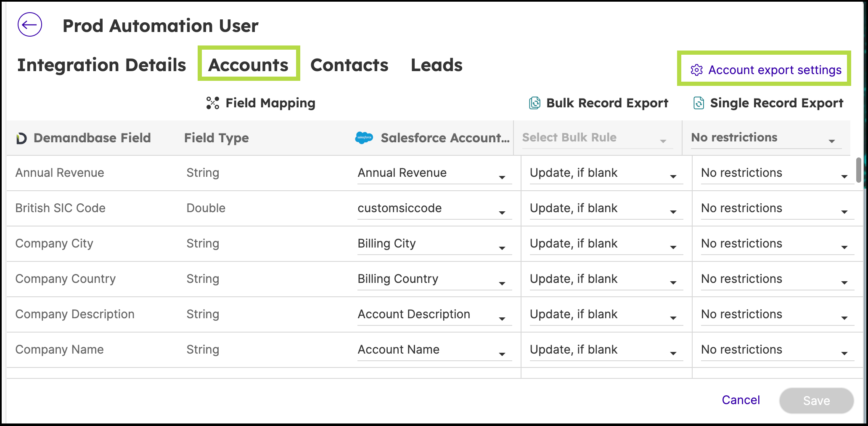
Task: Click the Field Mapping icon
Action: point(213,103)
